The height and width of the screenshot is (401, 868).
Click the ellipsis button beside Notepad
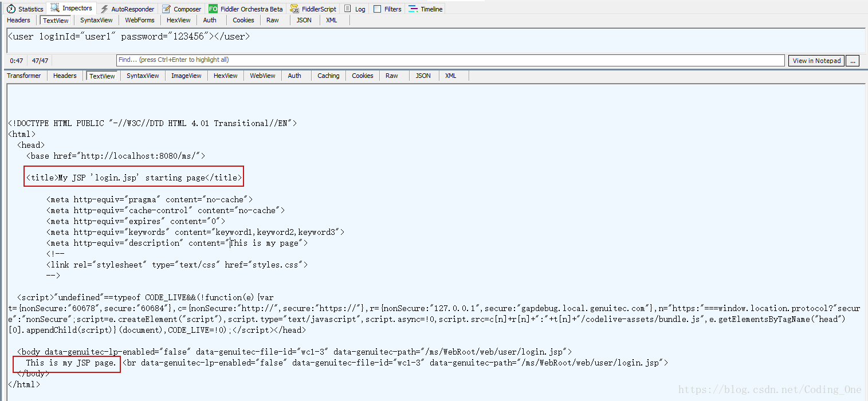pyautogui.click(x=853, y=61)
